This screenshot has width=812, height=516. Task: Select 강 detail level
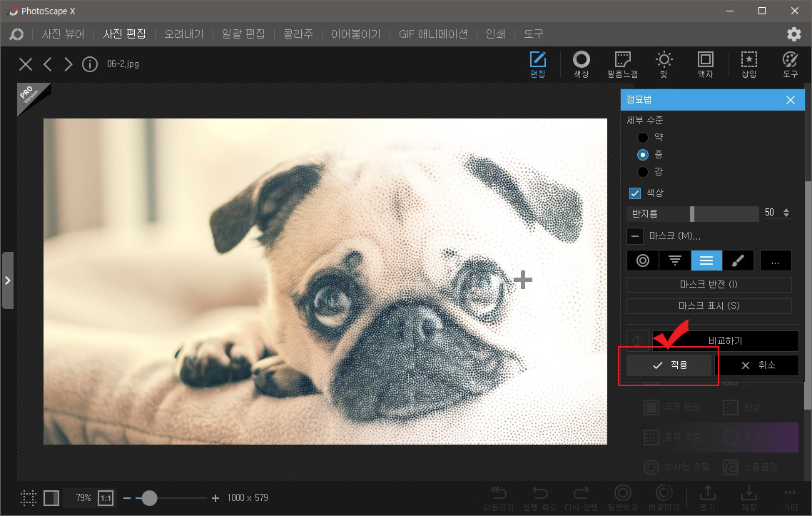[643, 171]
